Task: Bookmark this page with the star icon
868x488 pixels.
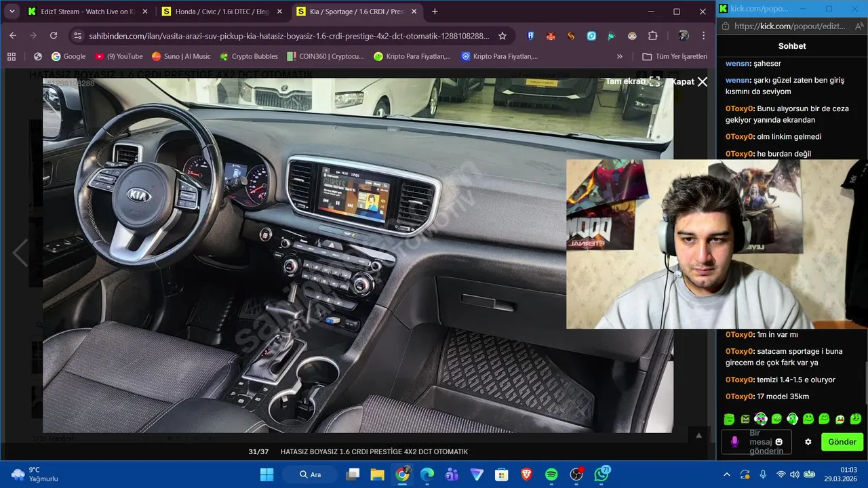Action: (502, 36)
